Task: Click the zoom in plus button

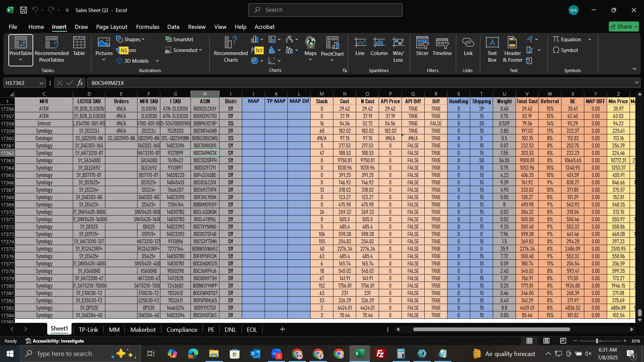Action: [625, 341]
